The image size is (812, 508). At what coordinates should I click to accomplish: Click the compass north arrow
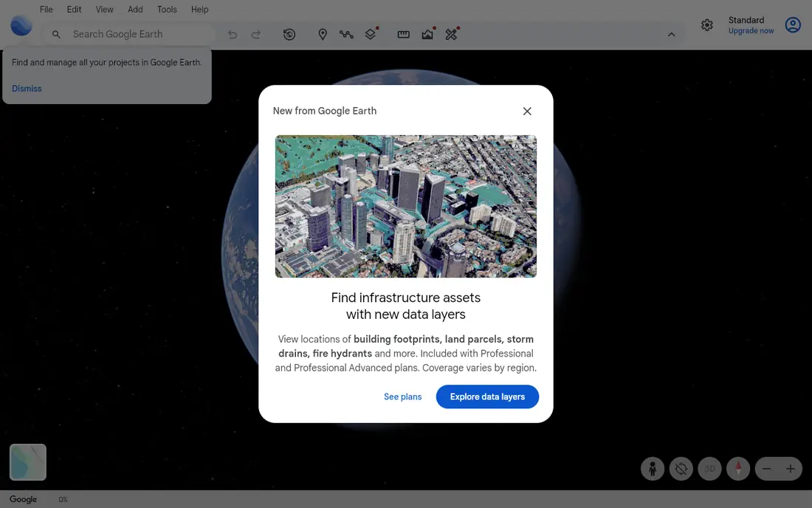[738, 469]
